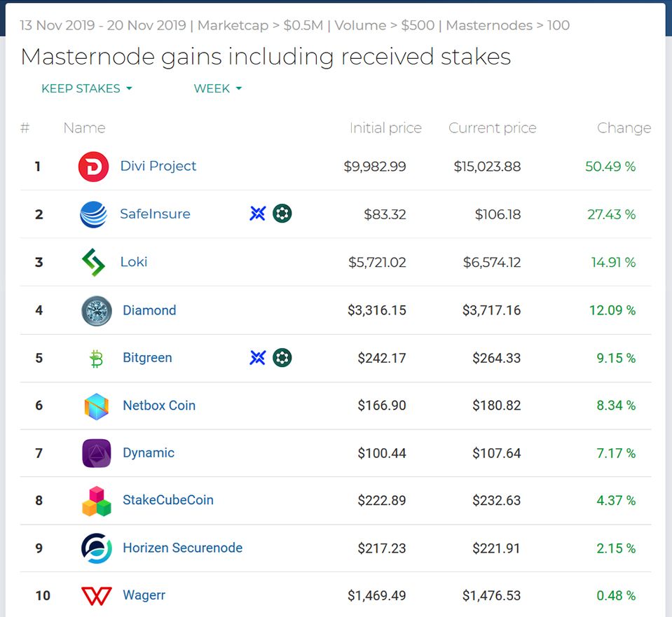The width and height of the screenshot is (672, 617).
Task: Sort by Current price column header
Action: (492, 128)
